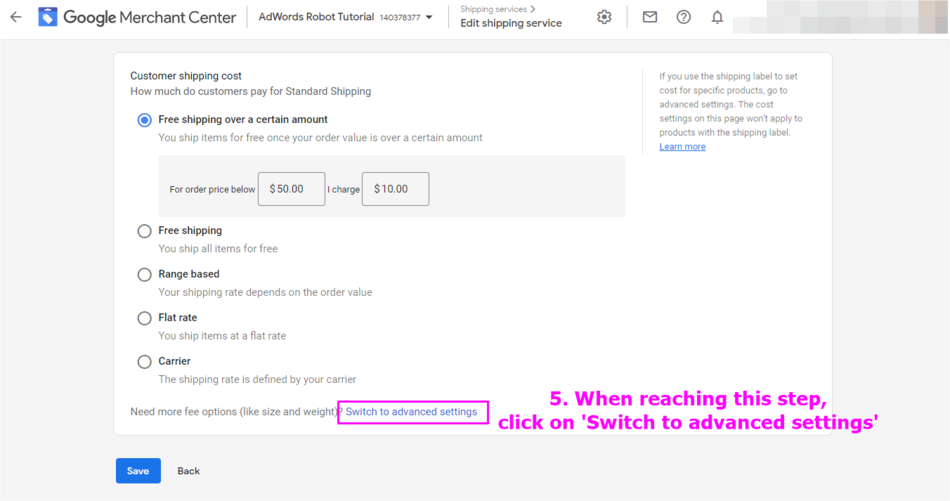Choose the 'Flat rate' radio option
950x501 pixels.
[145, 318]
